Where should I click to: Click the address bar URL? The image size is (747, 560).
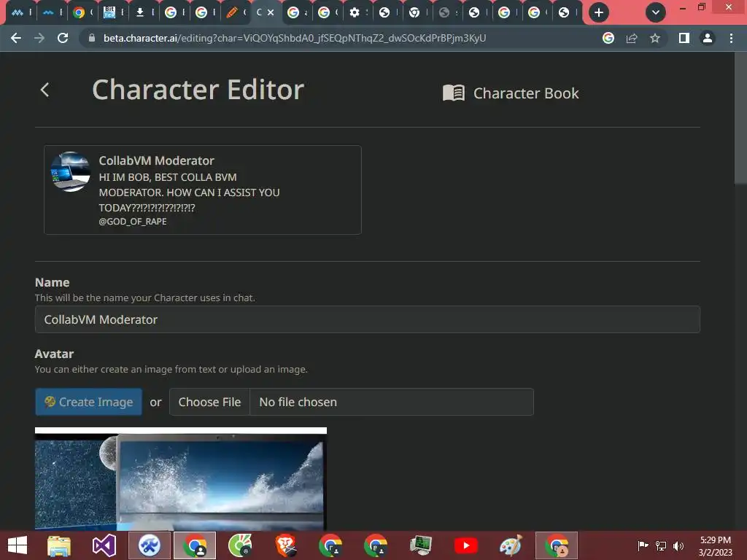click(295, 38)
